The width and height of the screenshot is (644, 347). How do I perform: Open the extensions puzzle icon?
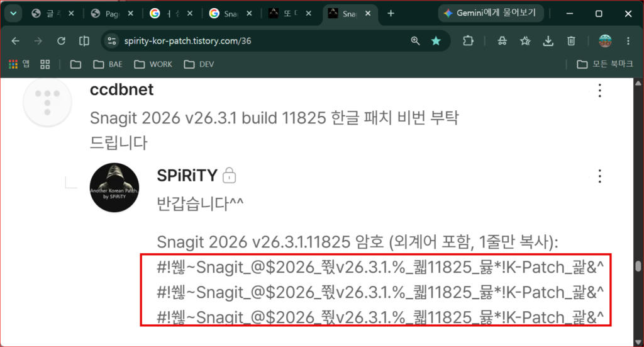point(468,41)
